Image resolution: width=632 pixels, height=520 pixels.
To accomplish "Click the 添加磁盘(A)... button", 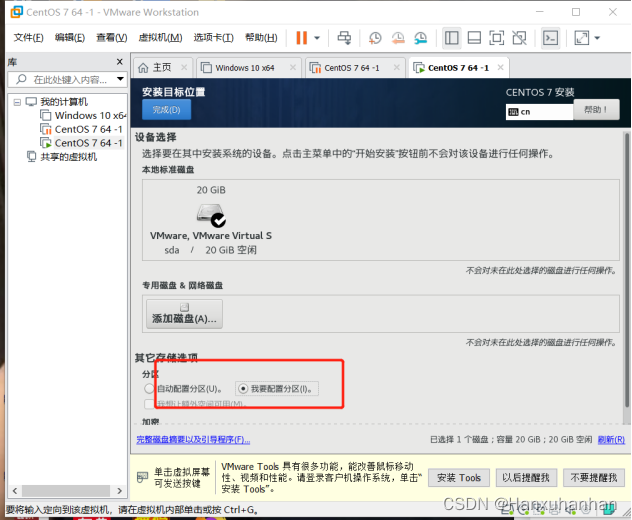I will pyautogui.click(x=184, y=314).
